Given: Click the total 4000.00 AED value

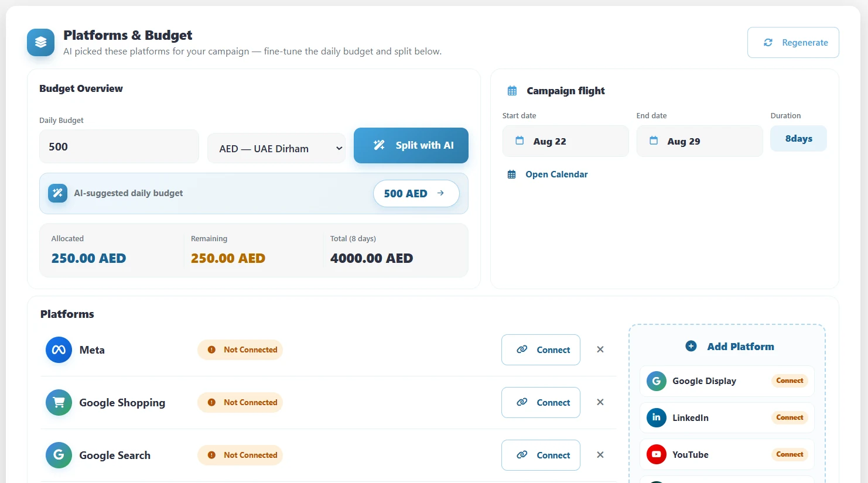Looking at the screenshot, I should click(371, 258).
